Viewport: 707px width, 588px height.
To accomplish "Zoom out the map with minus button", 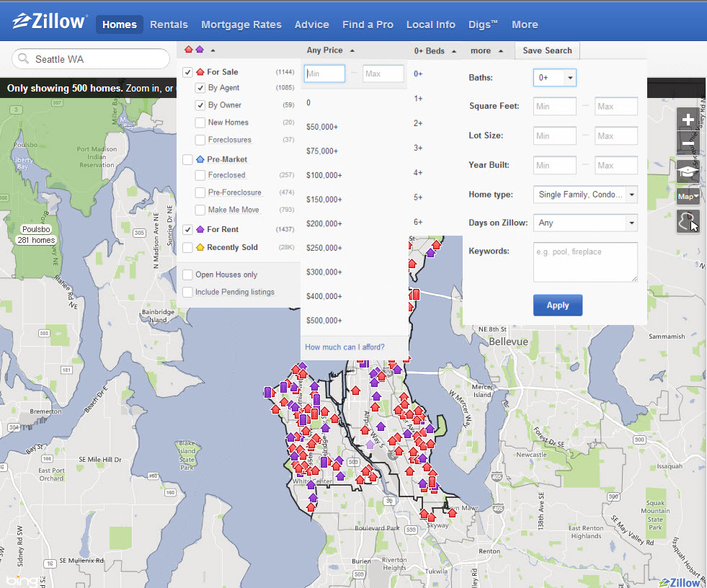I will click(x=688, y=143).
